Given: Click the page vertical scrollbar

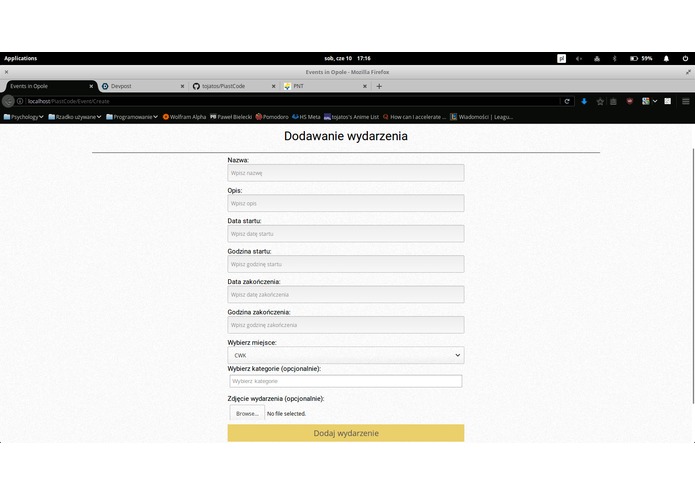Looking at the screenshot, I should pyautogui.click(x=693, y=276).
